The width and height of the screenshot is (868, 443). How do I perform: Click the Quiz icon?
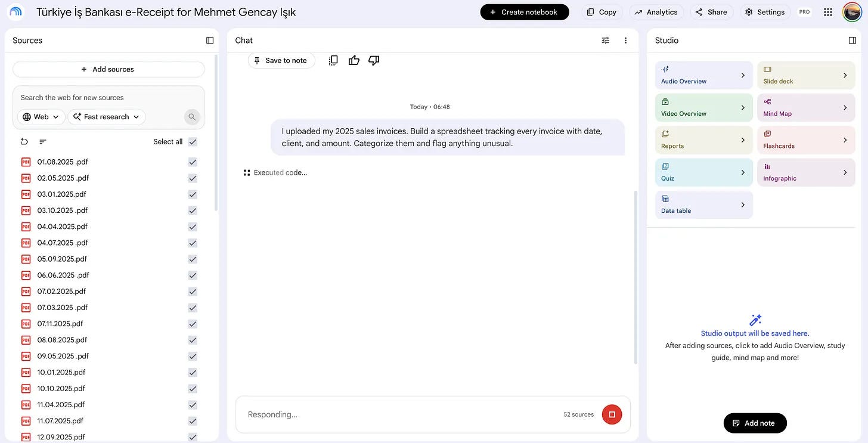[x=665, y=166]
